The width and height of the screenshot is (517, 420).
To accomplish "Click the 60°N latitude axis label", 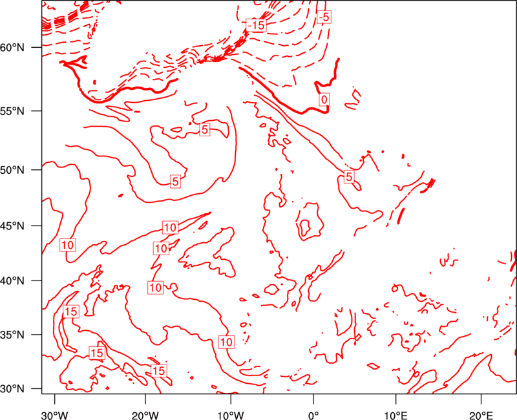I will click(12, 48).
